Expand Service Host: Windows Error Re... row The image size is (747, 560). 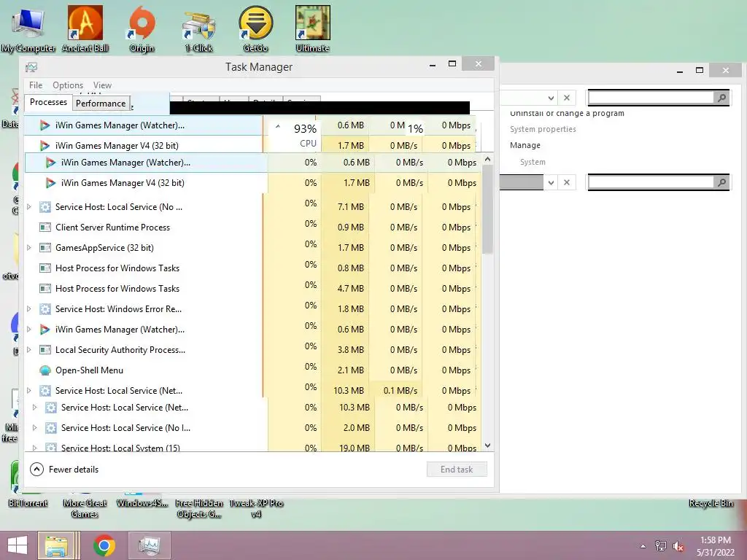tap(29, 308)
